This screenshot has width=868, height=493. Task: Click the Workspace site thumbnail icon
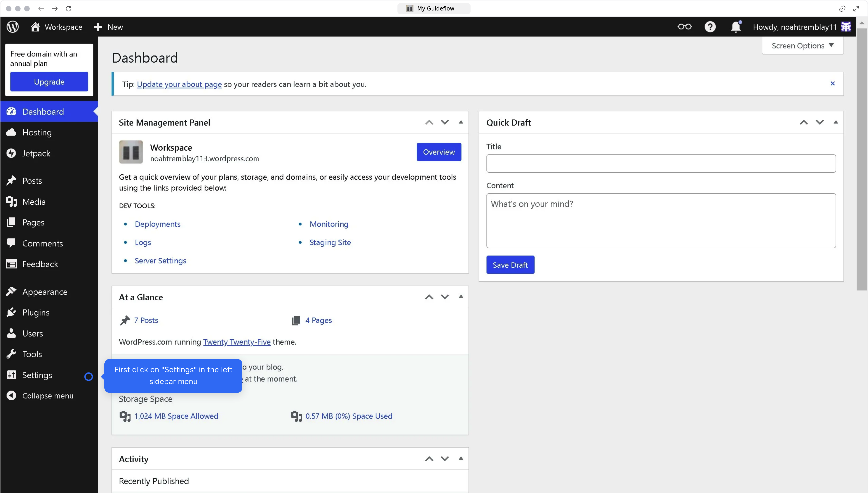pyautogui.click(x=131, y=152)
